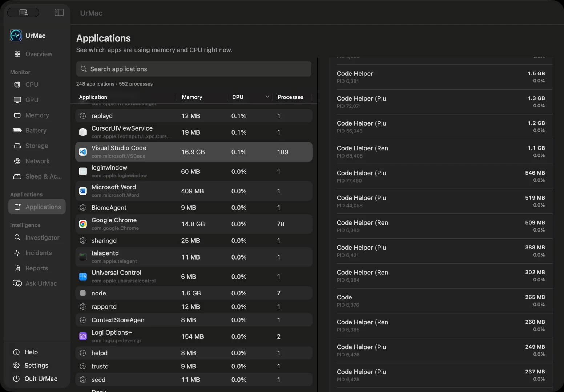Click the Universal Control app icon

(83, 277)
